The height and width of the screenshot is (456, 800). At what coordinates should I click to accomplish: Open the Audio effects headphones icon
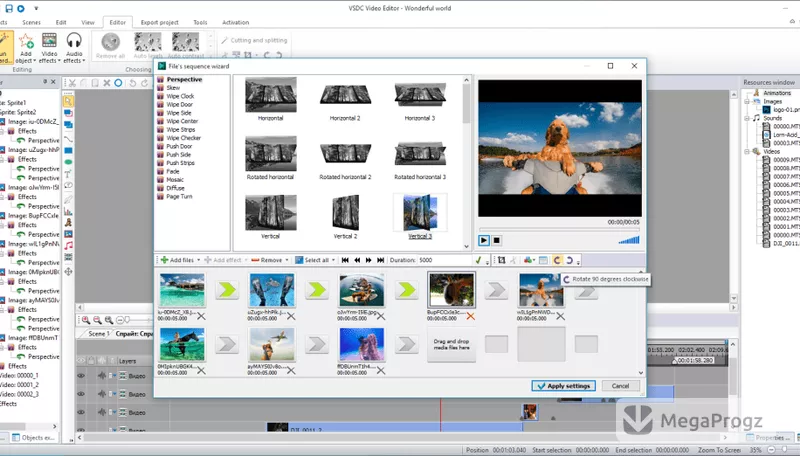[74, 40]
